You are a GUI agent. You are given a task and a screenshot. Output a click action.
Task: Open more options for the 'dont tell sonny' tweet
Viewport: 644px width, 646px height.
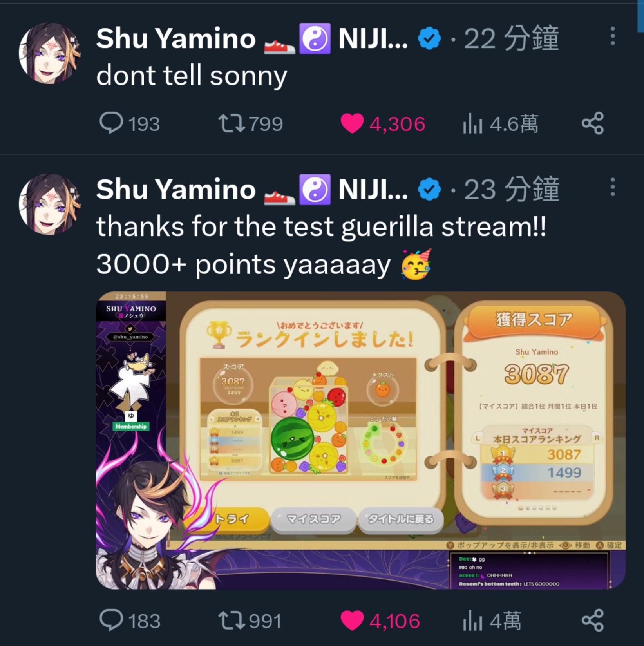613,36
